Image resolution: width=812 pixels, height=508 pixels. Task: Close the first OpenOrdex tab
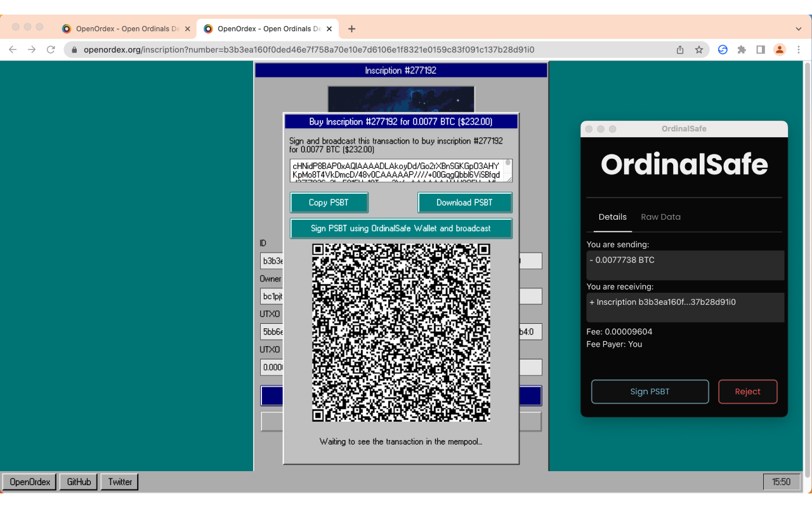point(187,29)
